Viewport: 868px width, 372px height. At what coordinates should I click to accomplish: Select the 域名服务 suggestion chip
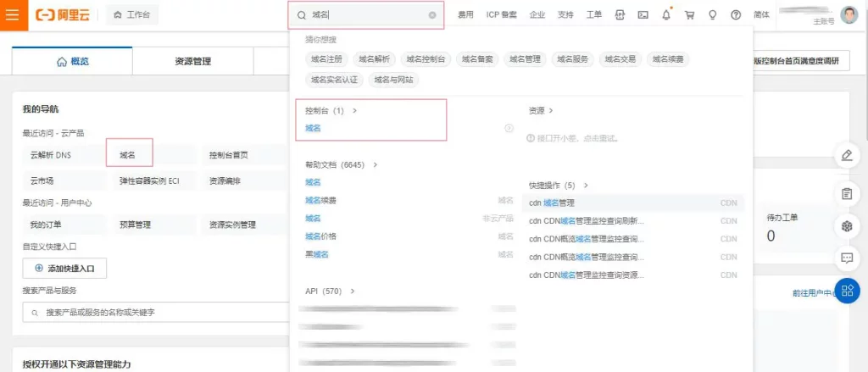point(572,59)
